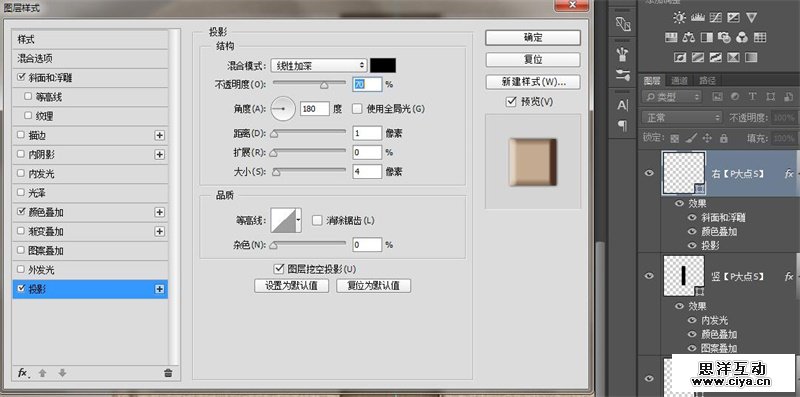
Task: Add Color Lookup adjustment (grid icon)
Action: click(760, 37)
